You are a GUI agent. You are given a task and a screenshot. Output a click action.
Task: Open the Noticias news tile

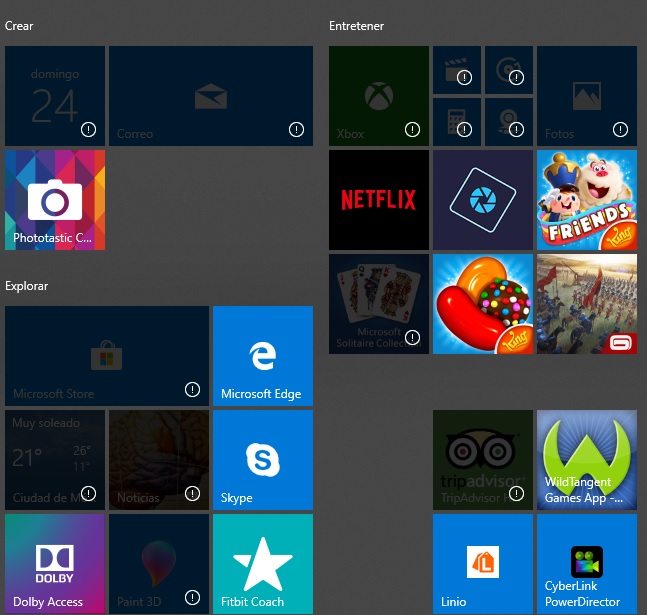click(x=159, y=460)
